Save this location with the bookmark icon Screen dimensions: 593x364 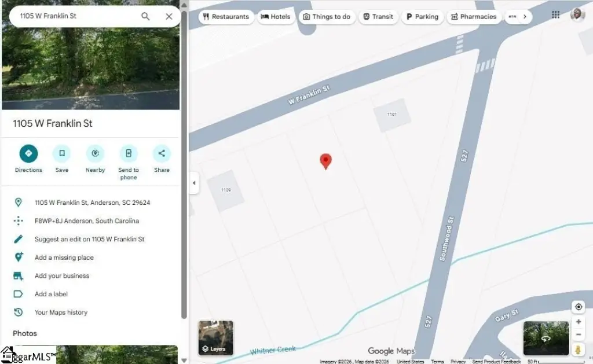click(x=61, y=154)
